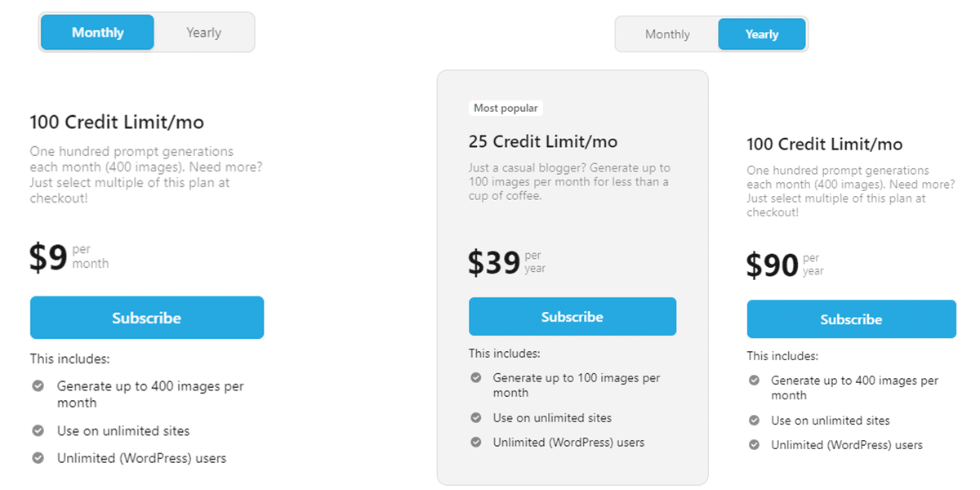Screen dimensions: 980x490
Task: Click checkmark beside 400 images in $9 plan
Action: coord(38,386)
